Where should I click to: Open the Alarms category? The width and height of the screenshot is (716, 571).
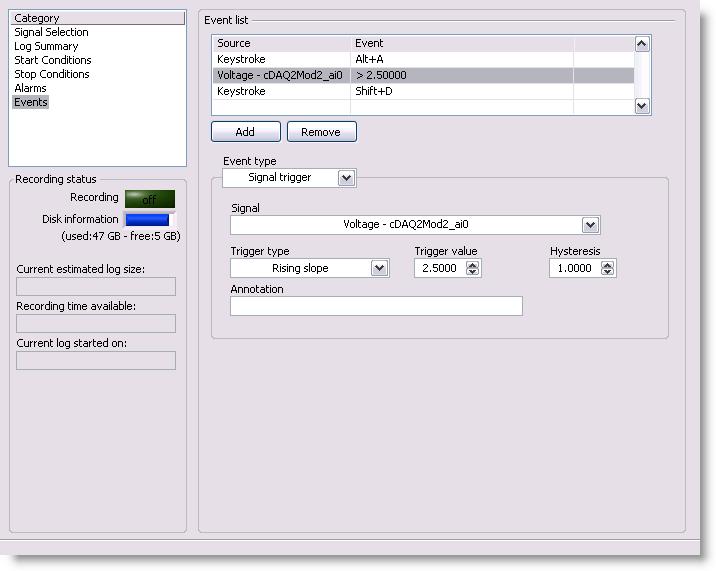(30, 88)
